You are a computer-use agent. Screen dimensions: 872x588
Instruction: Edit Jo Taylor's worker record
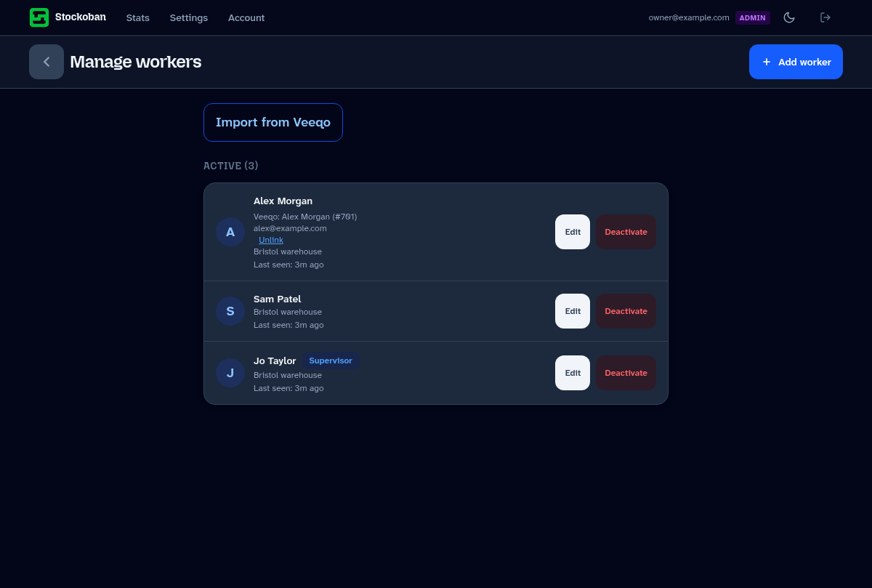[573, 373]
